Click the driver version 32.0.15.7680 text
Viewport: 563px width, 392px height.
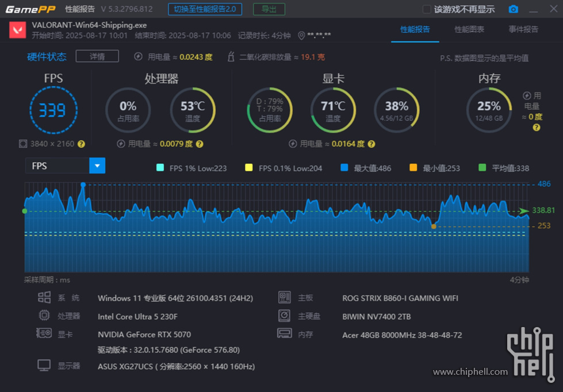click(x=168, y=350)
